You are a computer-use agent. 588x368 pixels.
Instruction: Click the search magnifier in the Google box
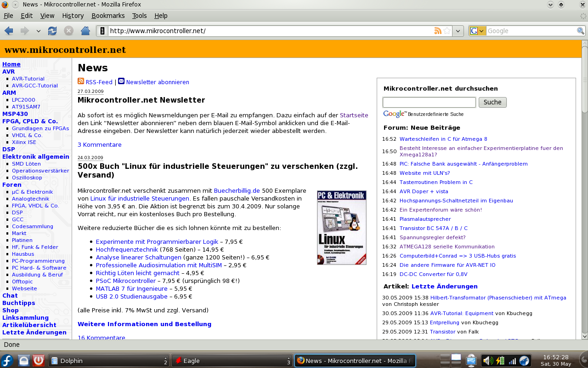581,31
